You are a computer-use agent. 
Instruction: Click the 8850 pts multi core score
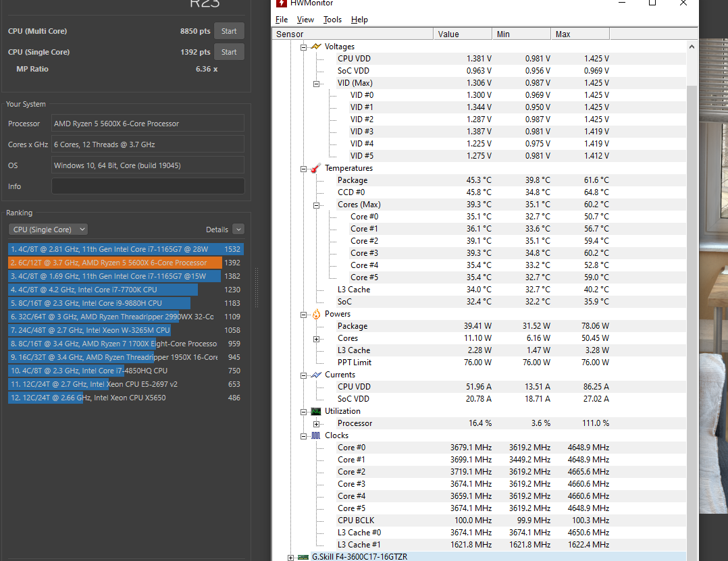(x=195, y=31)
